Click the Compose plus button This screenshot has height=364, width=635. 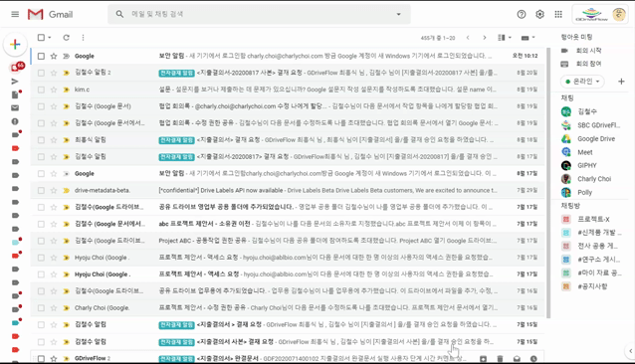pyautogui.click(x=15, y=44)
